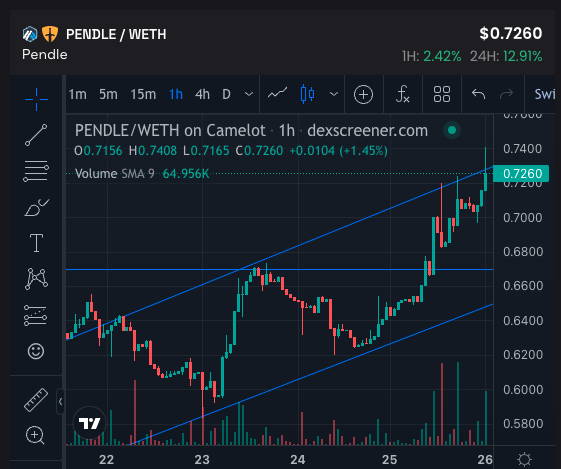
Task: Click the Volume SMA 9 indicator label
Action: click(114, 174)
